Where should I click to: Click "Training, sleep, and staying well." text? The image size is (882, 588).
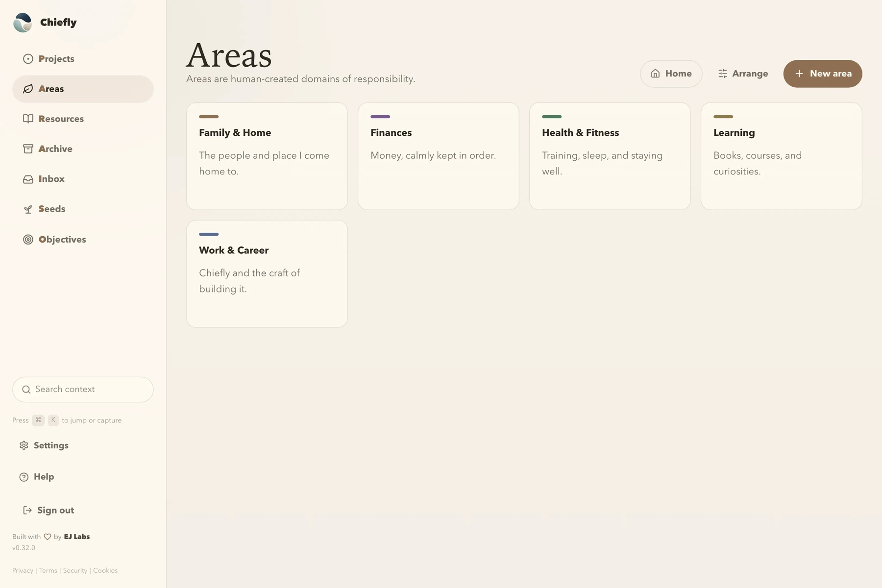pyautogui.click(x=602, y=163)
